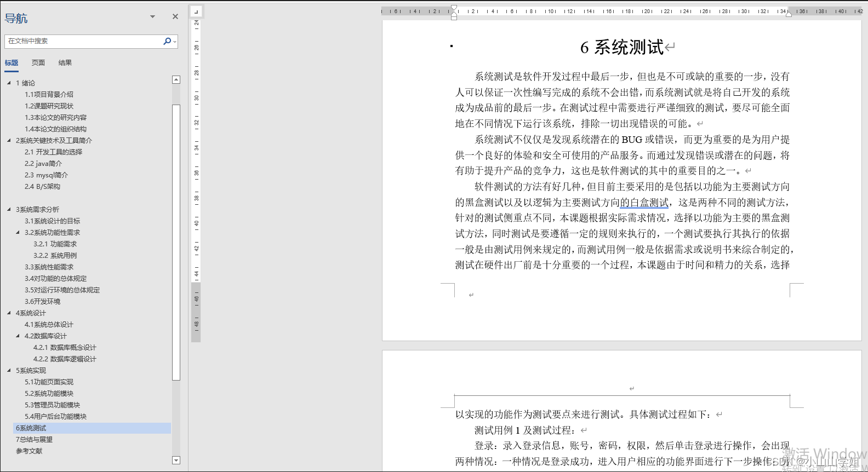The width and height of the screenshot is (868, 472).
Task: Go to heading 3.5对运行环境的总体规定
Action: [x=62, y=290]
